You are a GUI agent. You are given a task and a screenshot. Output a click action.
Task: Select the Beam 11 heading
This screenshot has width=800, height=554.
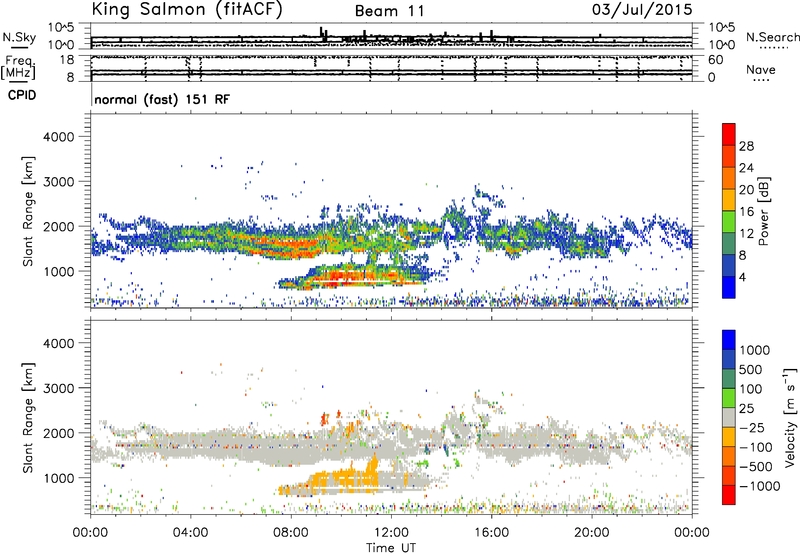tap(390, 11)
